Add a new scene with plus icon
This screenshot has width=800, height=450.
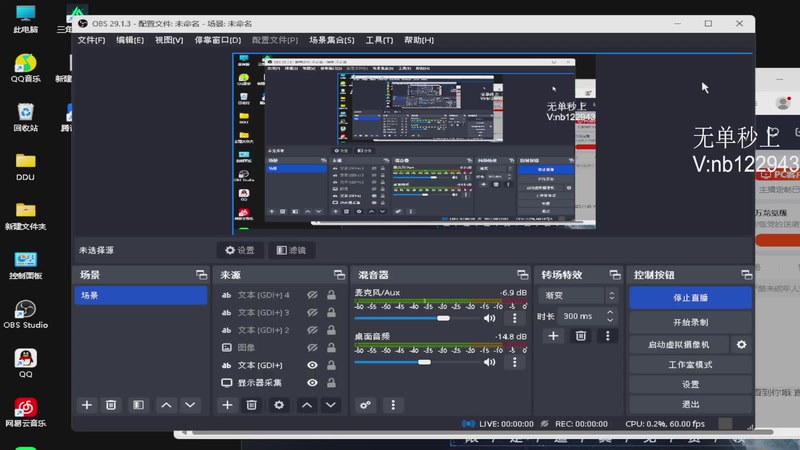(87, 405)
